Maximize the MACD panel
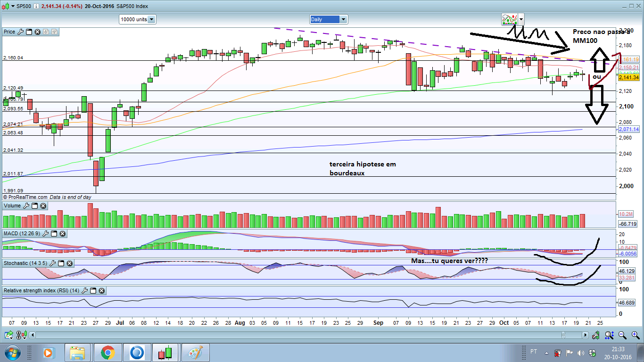The image size is (644, 362). 54,233
